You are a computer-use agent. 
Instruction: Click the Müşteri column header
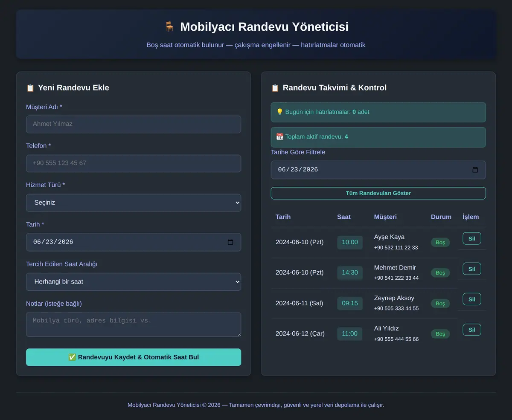[385, 217]
